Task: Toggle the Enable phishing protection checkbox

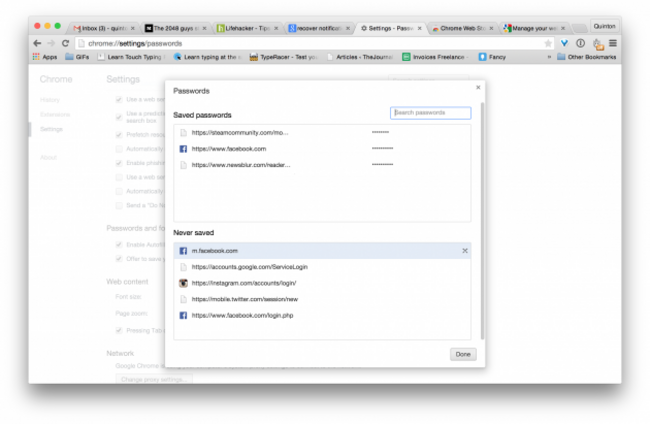Action: pyautogui.click(x=119, y=163)
